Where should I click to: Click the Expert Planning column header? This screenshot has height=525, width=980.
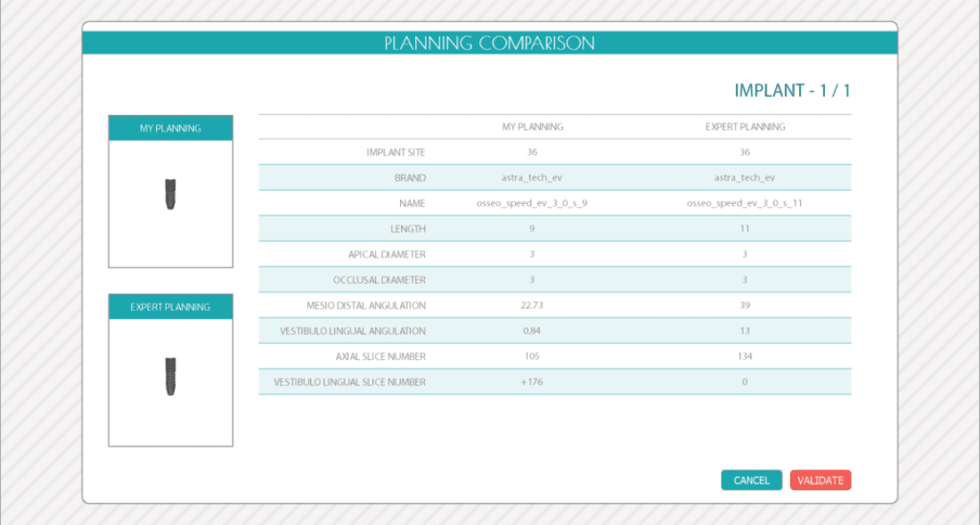pos(745,127)
